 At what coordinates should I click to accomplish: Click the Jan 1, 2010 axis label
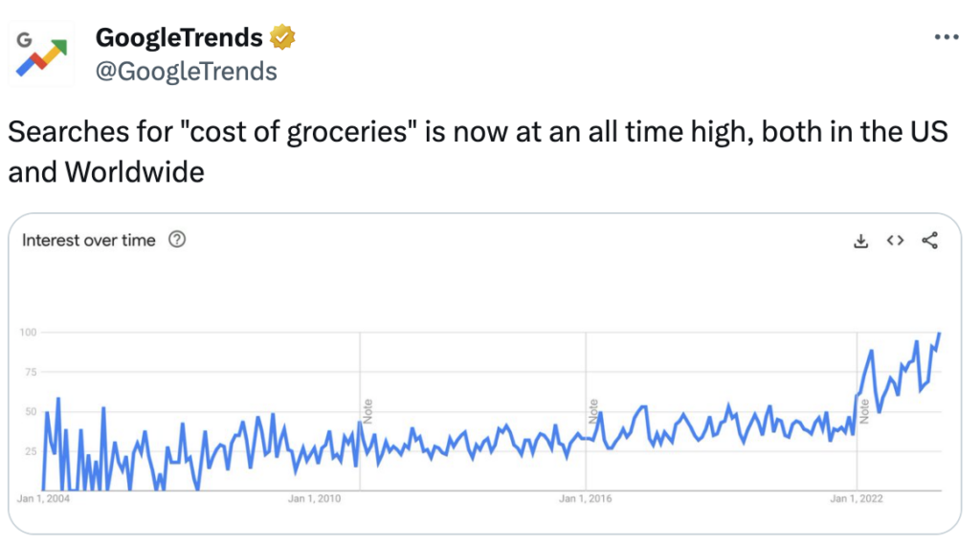(314, 498)
